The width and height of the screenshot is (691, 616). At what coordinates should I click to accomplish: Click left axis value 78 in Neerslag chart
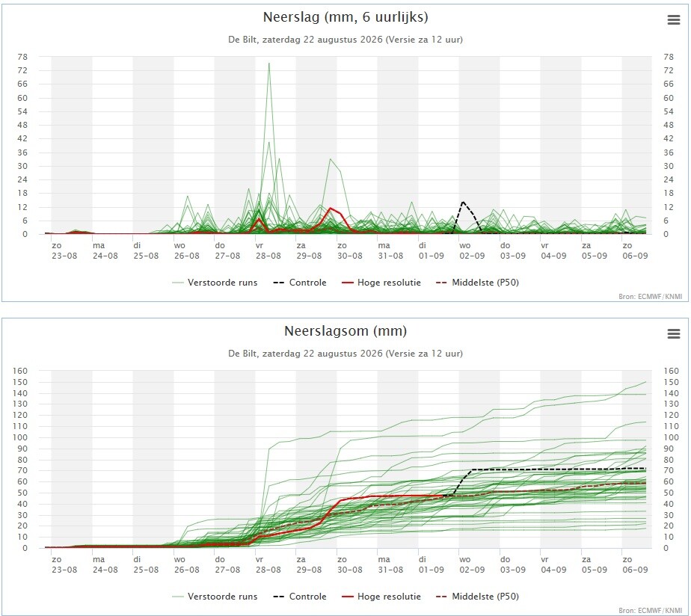pyautogui.click(x=22, y=57)
